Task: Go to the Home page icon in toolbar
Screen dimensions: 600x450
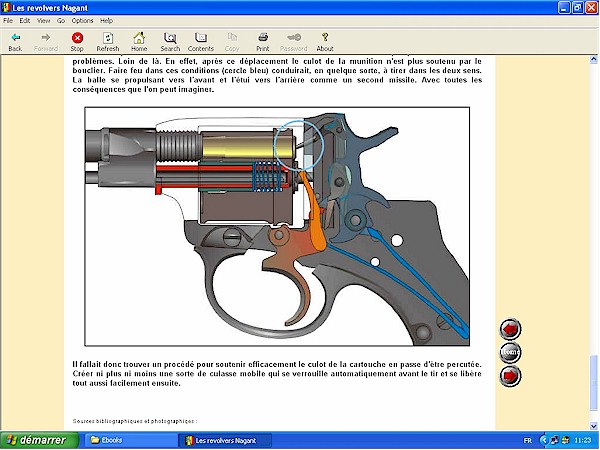Action: pos(139,42)
